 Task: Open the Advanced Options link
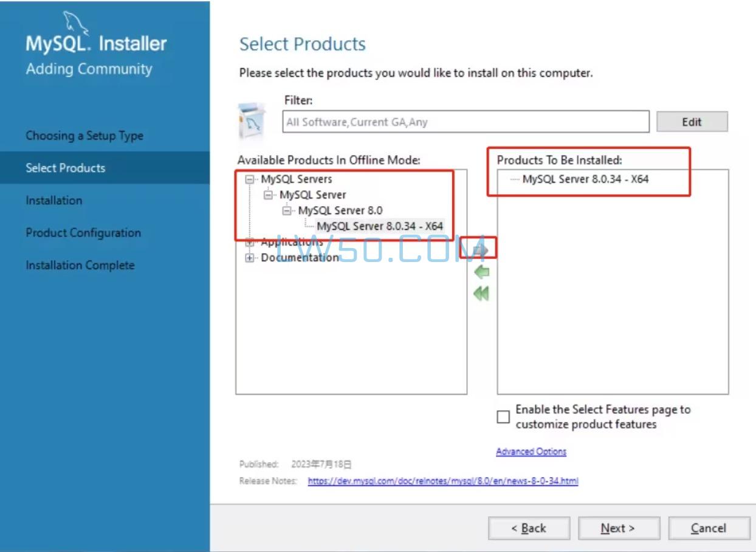[531, 451]
